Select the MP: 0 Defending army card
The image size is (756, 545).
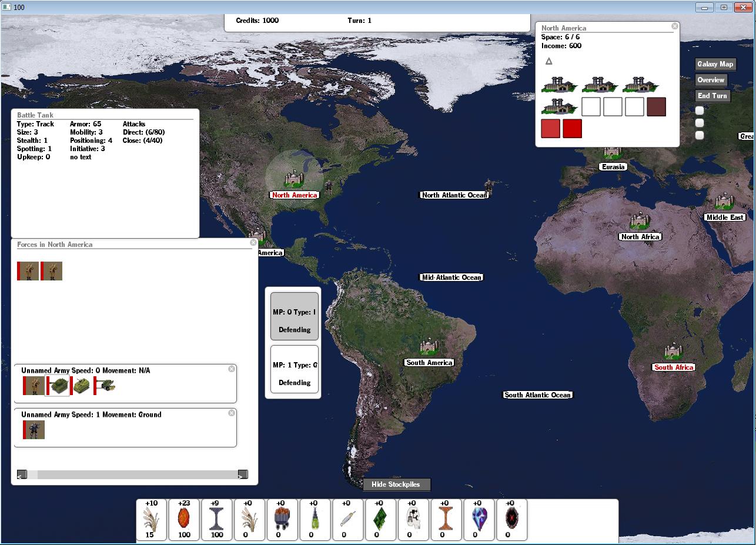295,316
